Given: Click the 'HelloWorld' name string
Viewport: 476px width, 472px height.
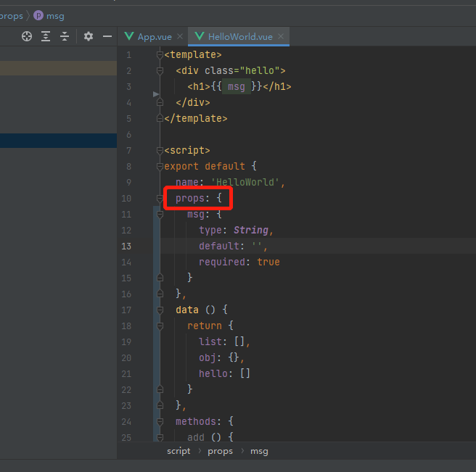Looking at the screenshot, I should coord(245,182).
